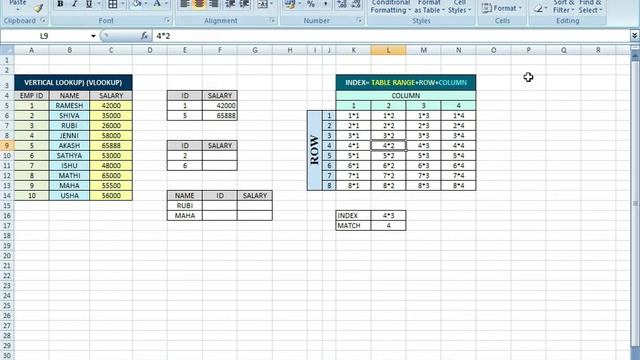640x360 pixels.
Task: Select the INDEX label cell
Action: point(353,216)
